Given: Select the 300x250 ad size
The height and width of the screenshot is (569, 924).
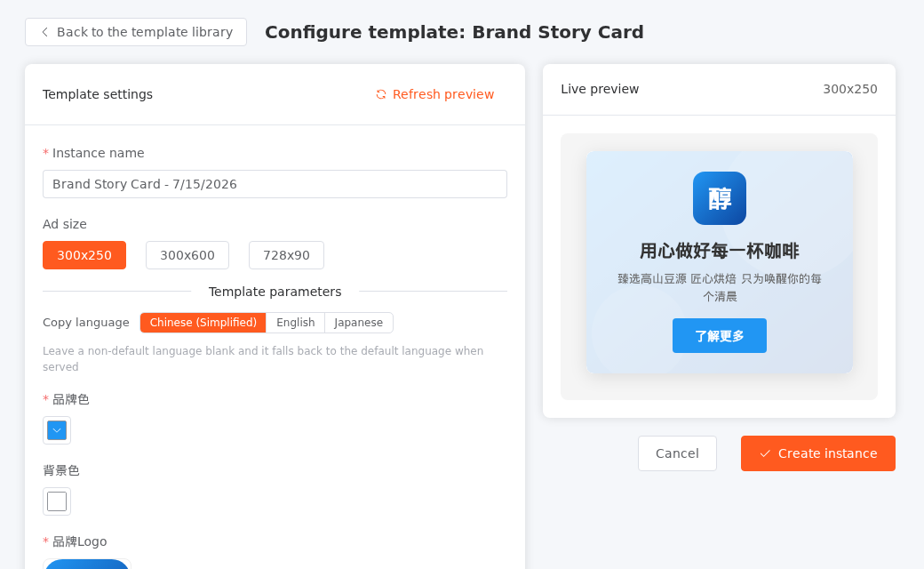Looking at the screenshot, I should pos(84,255).
